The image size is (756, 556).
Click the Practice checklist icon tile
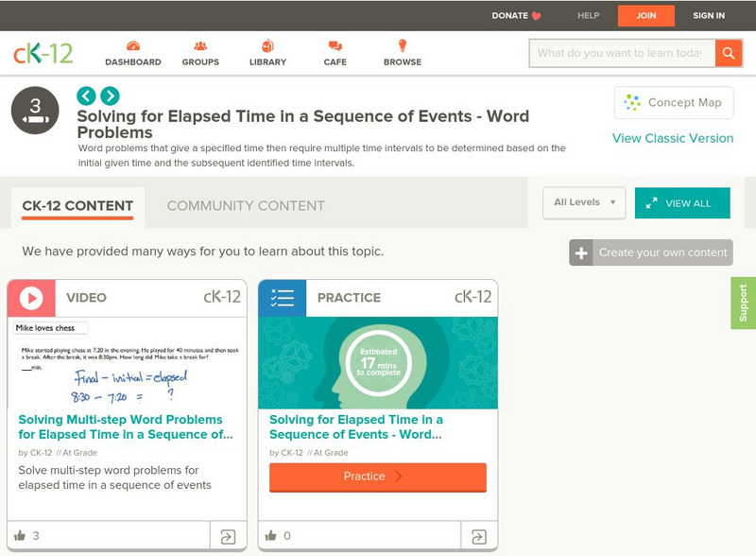click(282, 298)
